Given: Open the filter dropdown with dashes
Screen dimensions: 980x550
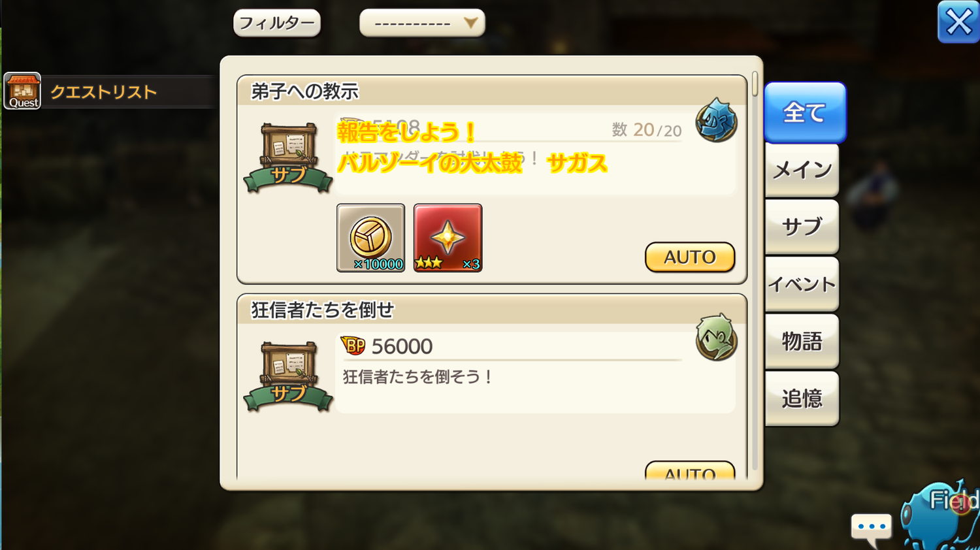Looking at the screenshot, I should tap(422, 23).
